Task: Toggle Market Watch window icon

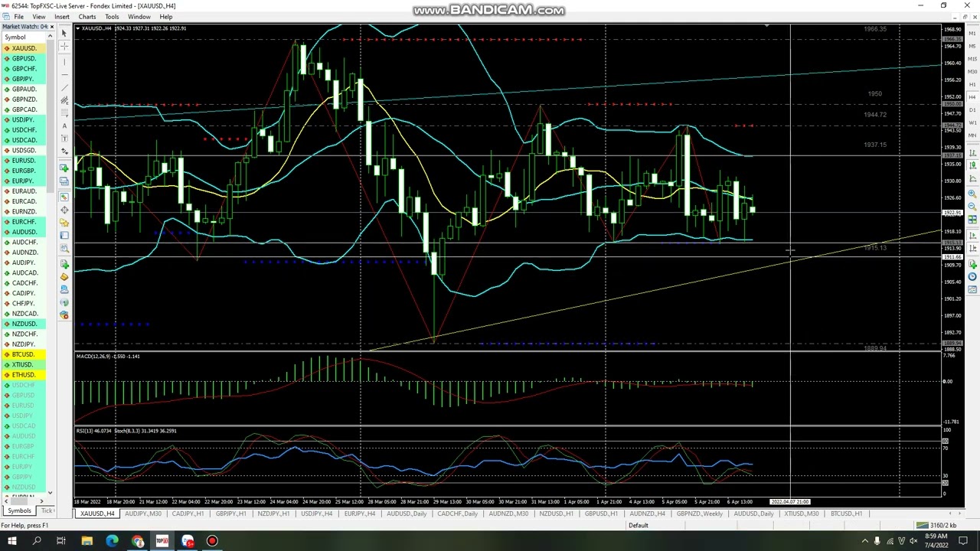Action: (64, 197)
